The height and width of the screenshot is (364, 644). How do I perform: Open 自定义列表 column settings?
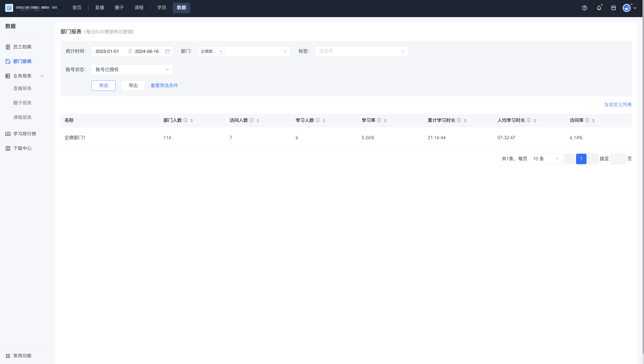[618, 105]
